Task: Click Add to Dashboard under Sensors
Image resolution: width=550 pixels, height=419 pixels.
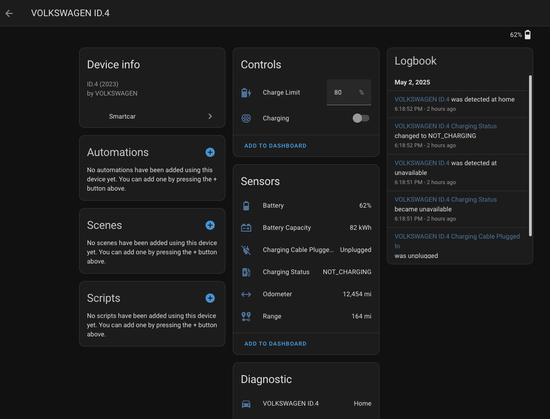Action: [275, 344]
